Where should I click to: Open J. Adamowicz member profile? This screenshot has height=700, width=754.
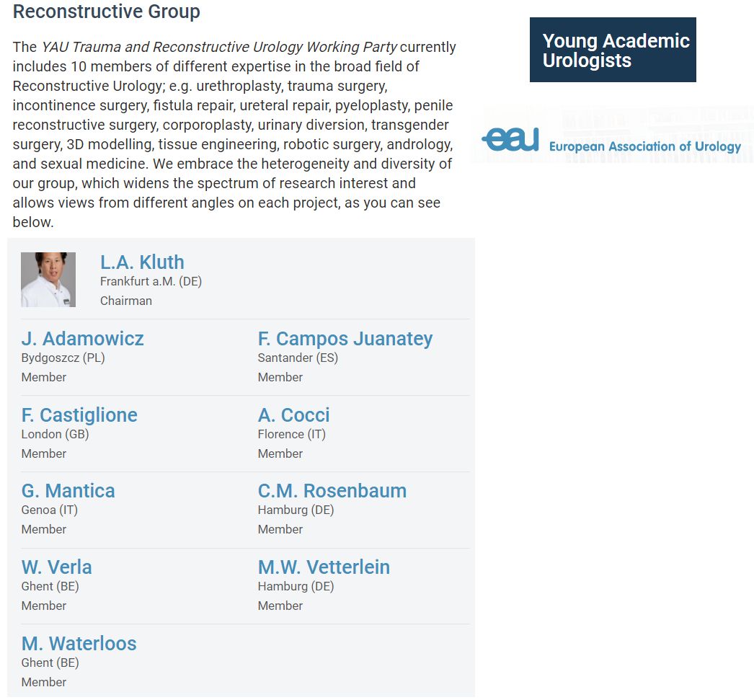[x=83, y=339]
